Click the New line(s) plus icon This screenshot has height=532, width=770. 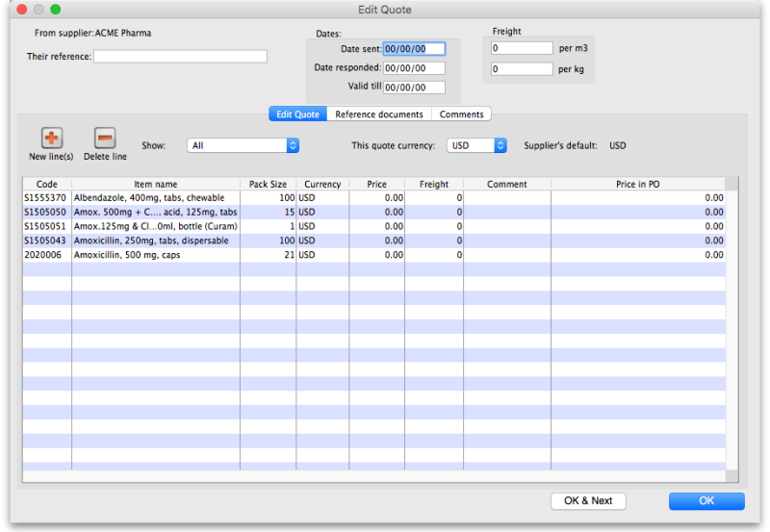51,138
